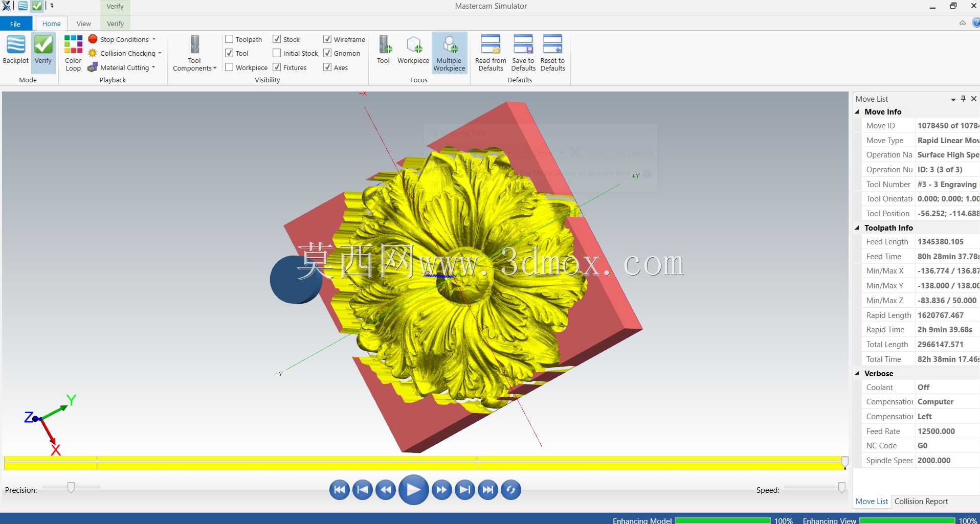
Task: Switch to Collision Report tab
Action: [x=921, y=502]
